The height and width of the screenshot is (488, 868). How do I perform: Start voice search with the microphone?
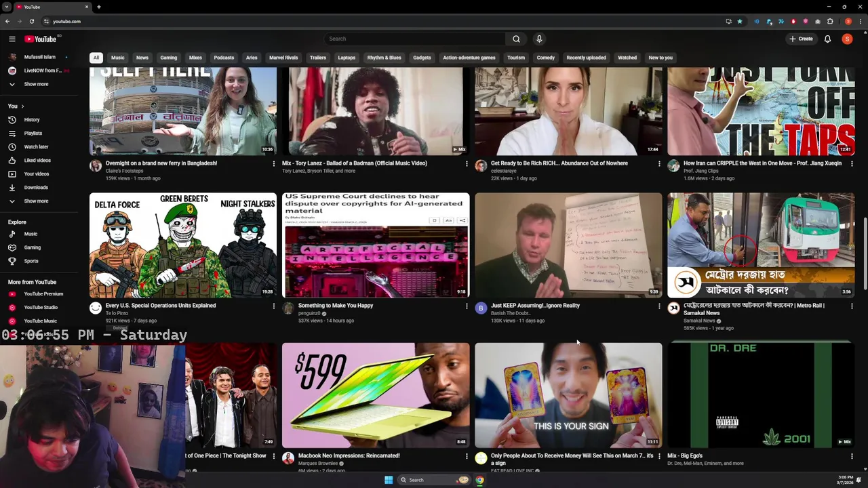pyautogui.click(x=539, y=39)
